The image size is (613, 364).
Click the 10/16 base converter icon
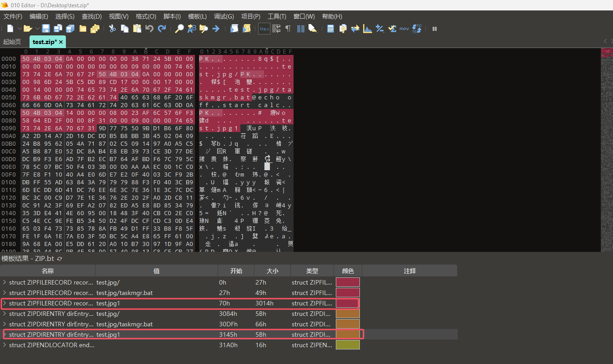point(417,29)
